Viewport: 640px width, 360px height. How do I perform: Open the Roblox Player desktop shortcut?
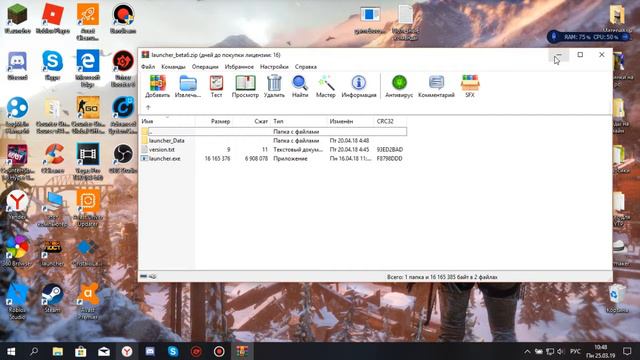[53, 18]
